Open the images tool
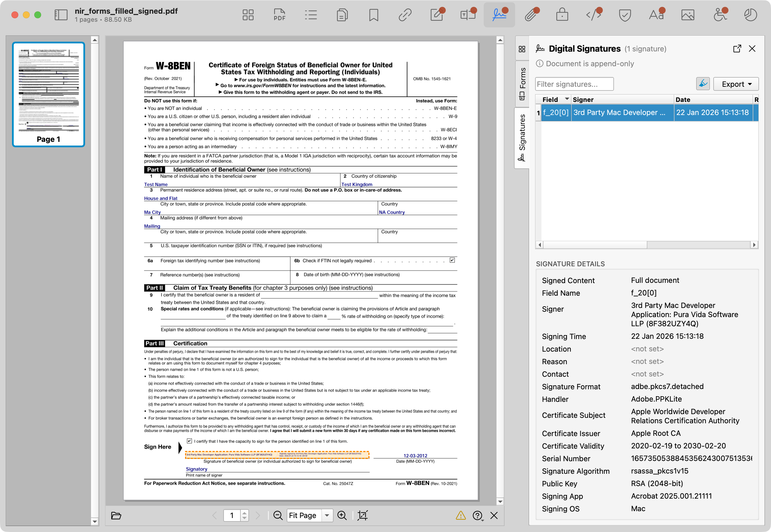This screenshot has width=771, height=532. click(688, 15)
